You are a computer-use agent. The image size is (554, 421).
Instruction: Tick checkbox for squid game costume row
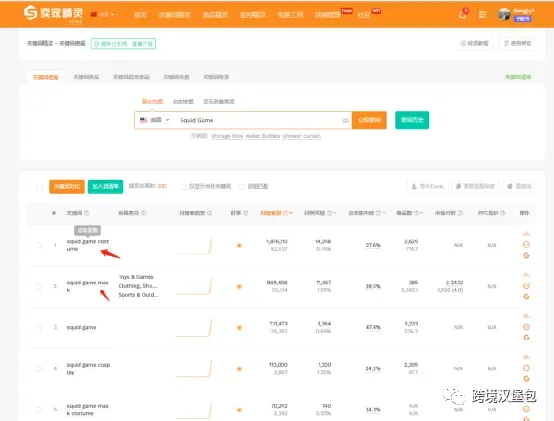39,245
